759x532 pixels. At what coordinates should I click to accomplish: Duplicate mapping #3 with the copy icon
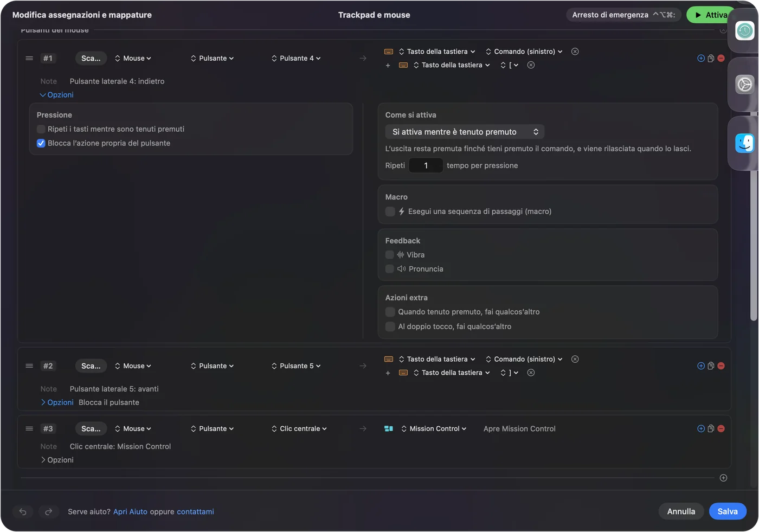711,428
